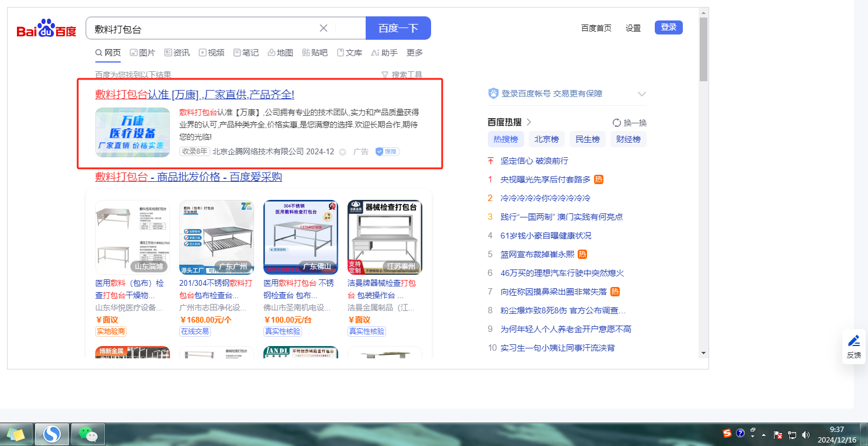The height and width of the screenshot is (446, 868).
Task: Open the 山东淄博 product image
Action: point(133,237)
